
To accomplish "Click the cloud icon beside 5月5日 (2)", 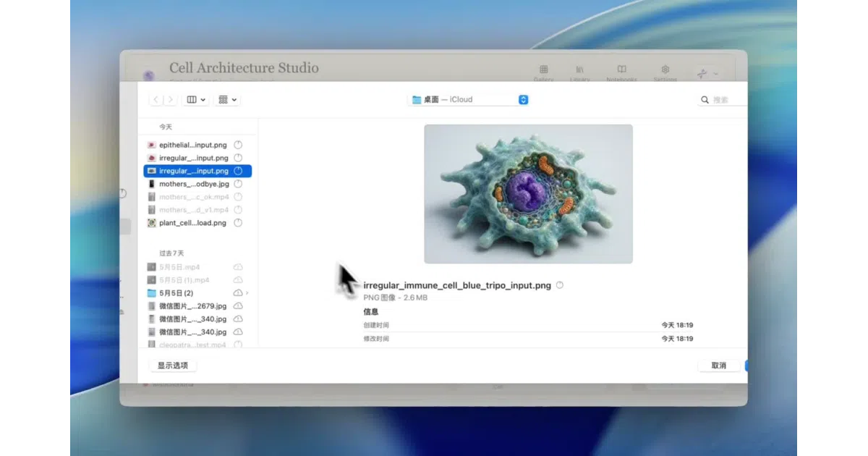I will (x=237, y=292).
